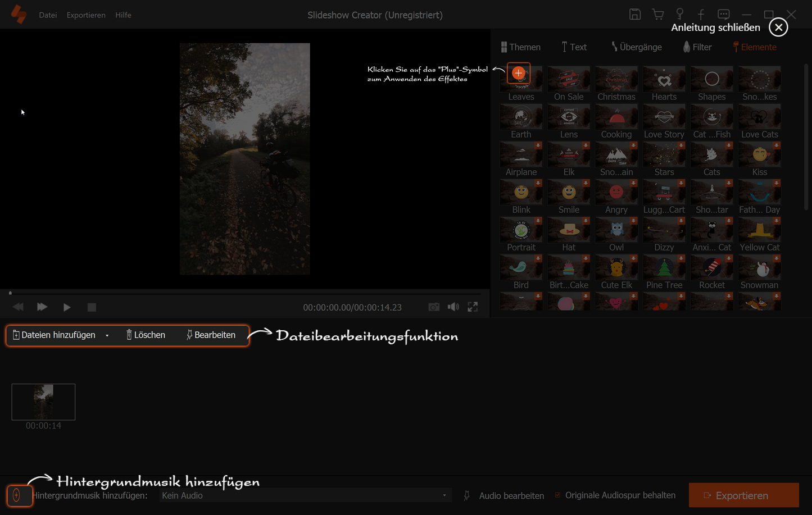This screenshot has height=515, width=812.
Task: Click the save project disk icon
Action: coord(634,15)
